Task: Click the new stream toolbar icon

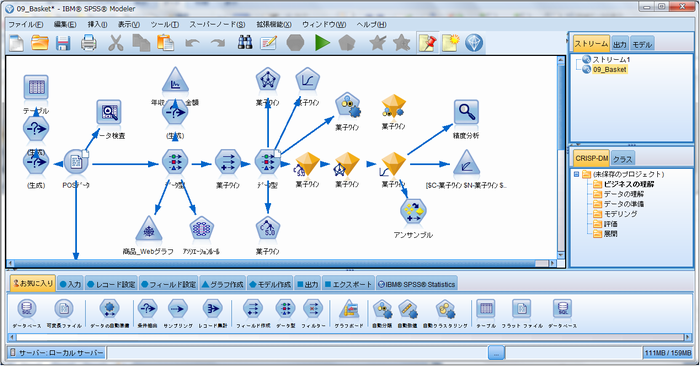Action: [17, 43]
